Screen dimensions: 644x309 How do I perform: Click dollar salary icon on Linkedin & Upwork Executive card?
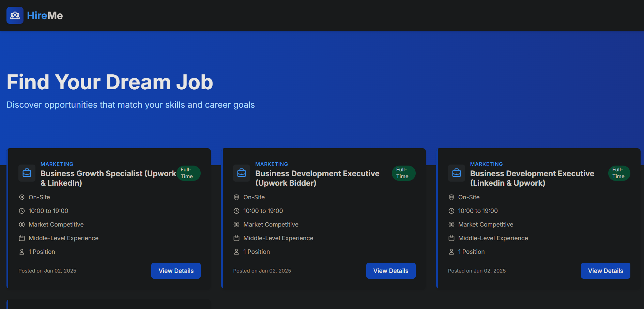451,225
